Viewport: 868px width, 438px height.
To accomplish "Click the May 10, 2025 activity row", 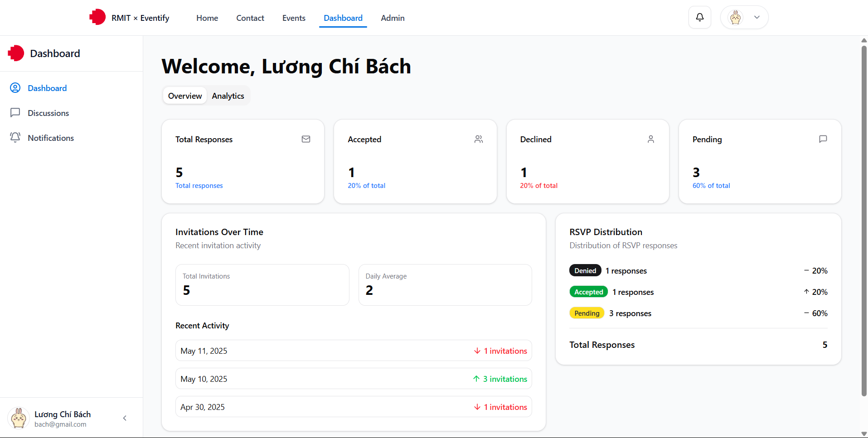I will [x=353, y=379].
